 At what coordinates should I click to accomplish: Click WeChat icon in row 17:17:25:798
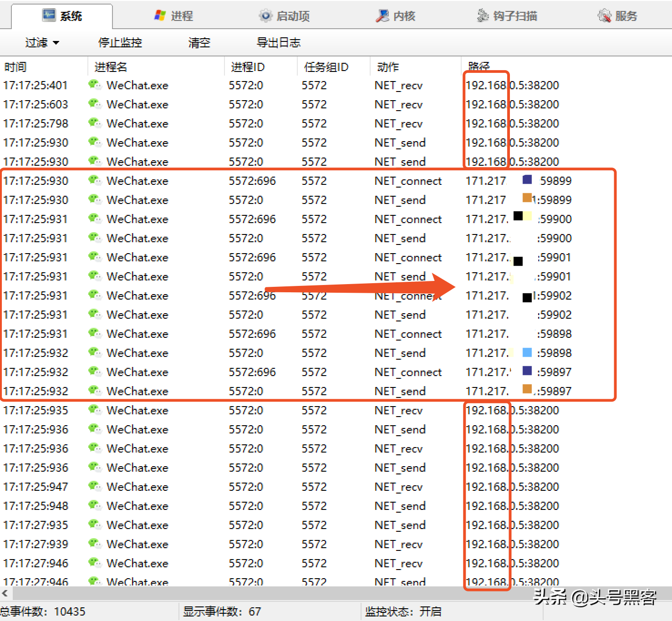click(x=95, y=123)
